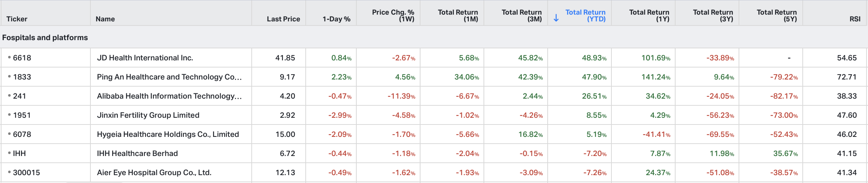Sort table by Name column header
This screenshot has height=183, width=868.
coord(105,19)
